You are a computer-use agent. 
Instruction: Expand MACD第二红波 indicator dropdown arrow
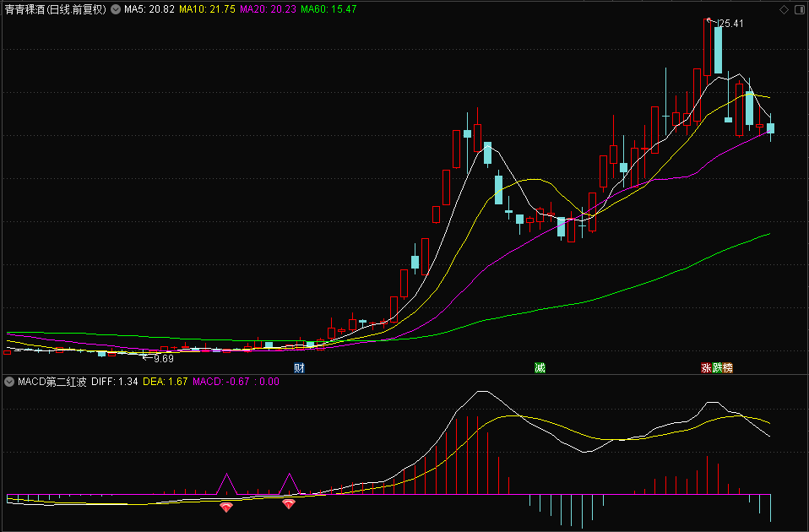pyautogui.click(x=9, y=382)
